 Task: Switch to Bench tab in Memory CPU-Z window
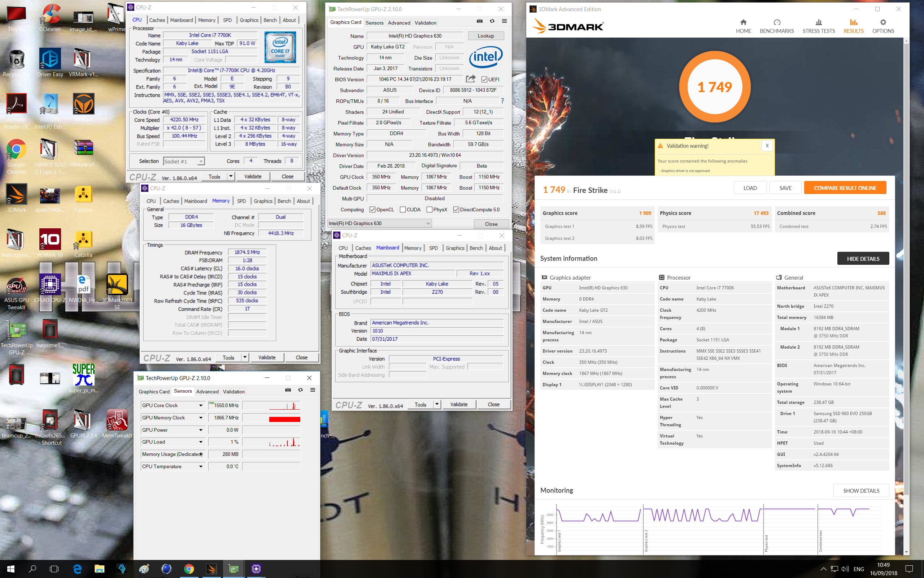(284, 201)
